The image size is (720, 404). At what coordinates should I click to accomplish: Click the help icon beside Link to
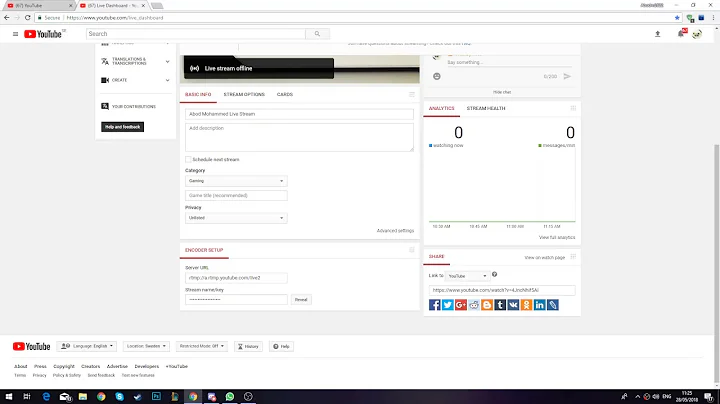coord(495,275)
